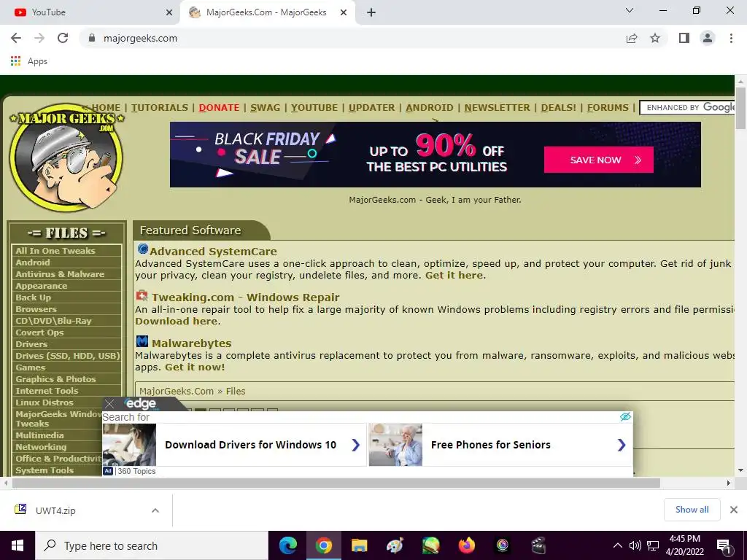
Task: Go to the YOUTUBE menu link
Action: pyautogui.click(x=314, y=108)
